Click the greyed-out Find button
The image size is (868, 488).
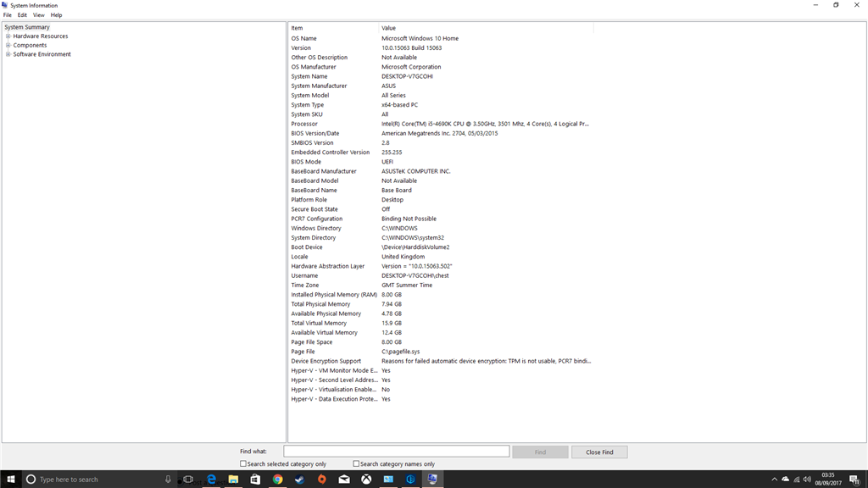pos(540,452)
